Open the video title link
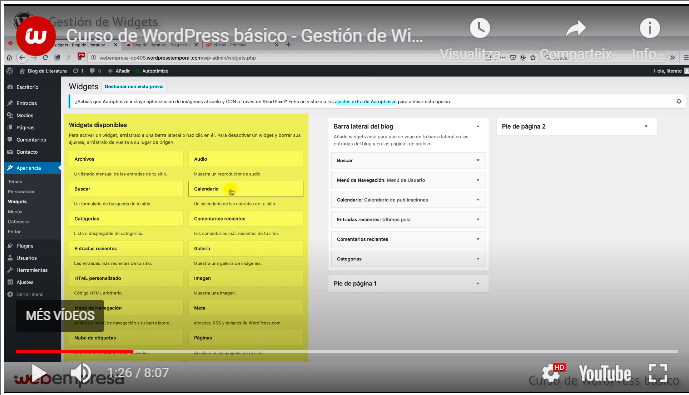 pos(244,36)
